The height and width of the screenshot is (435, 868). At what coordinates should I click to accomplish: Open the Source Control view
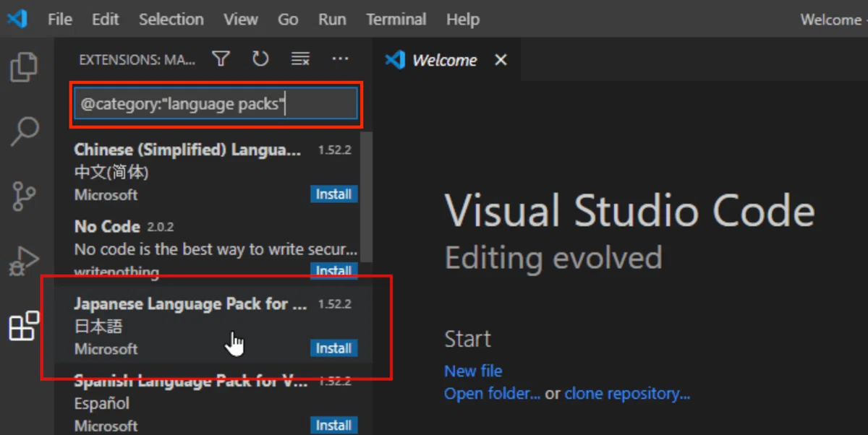tap(24, 196)
